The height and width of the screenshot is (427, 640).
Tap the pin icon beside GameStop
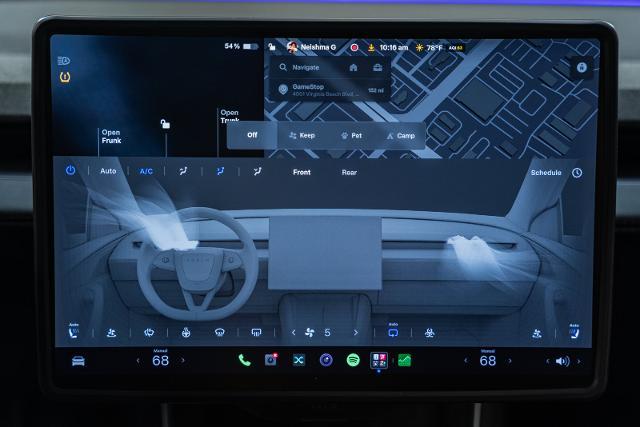282,89
